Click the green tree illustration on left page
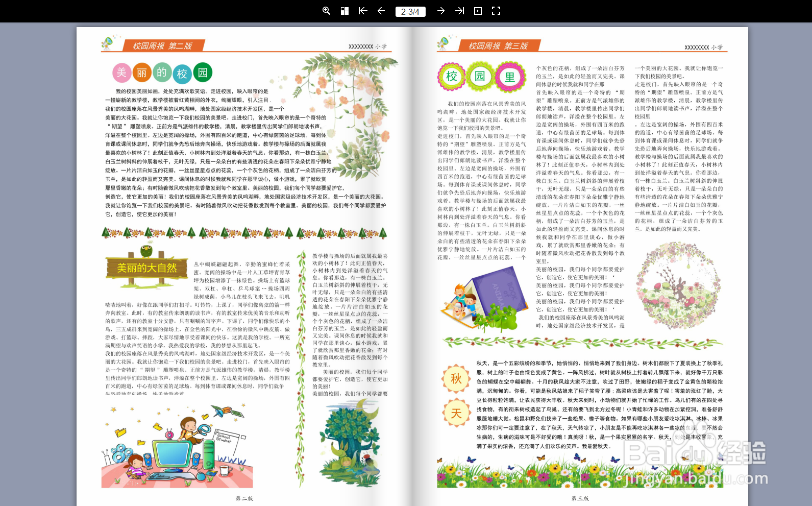The width and height of the screenshot is (812, 506). pos(350,442)
